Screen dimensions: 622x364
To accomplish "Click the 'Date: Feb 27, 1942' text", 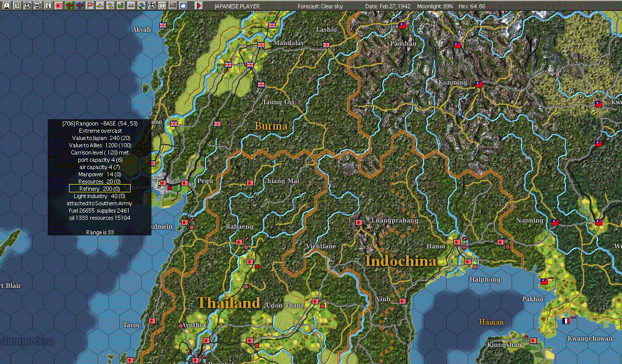I will [x=388, y=6].
